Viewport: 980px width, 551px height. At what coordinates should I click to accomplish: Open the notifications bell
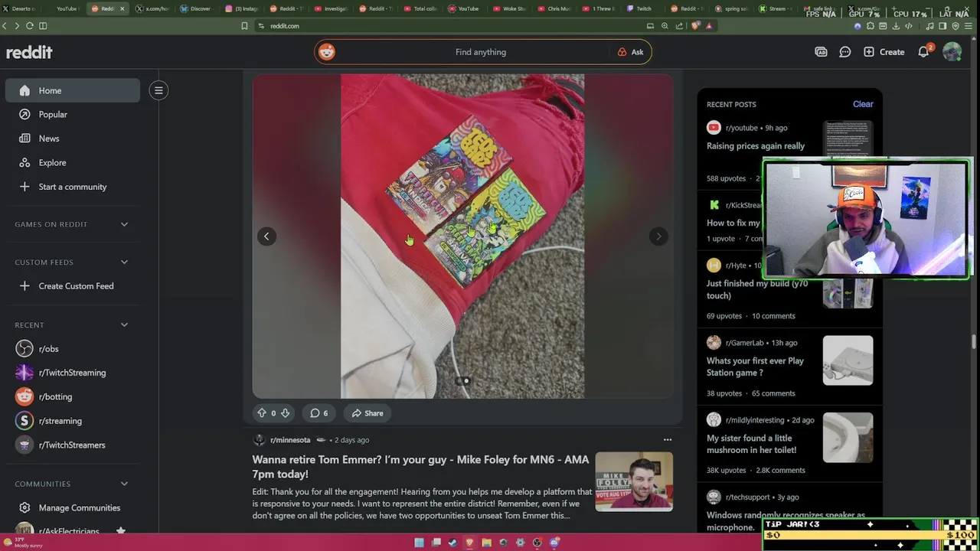[923, 52]
